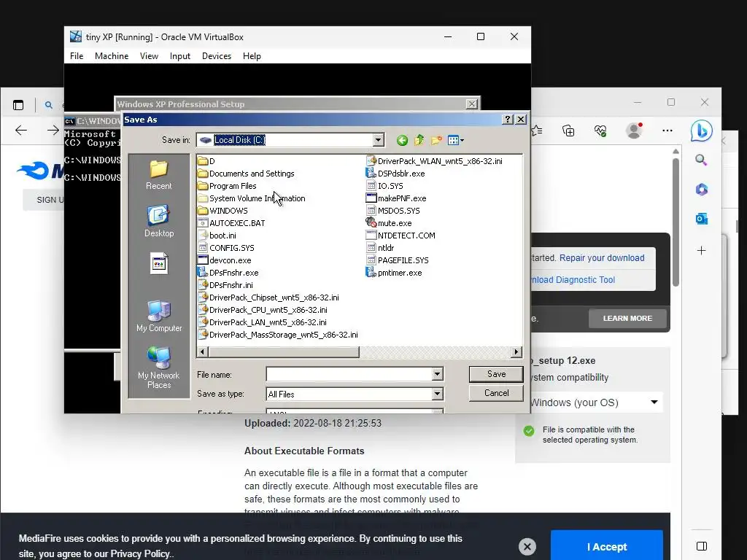Open VirtualBox Help menu
747x560 pixels.
pos(252,55)
